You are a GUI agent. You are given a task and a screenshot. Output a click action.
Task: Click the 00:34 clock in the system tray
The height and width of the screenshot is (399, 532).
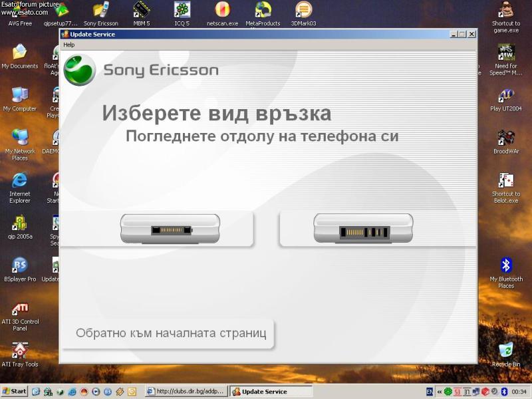519,392
